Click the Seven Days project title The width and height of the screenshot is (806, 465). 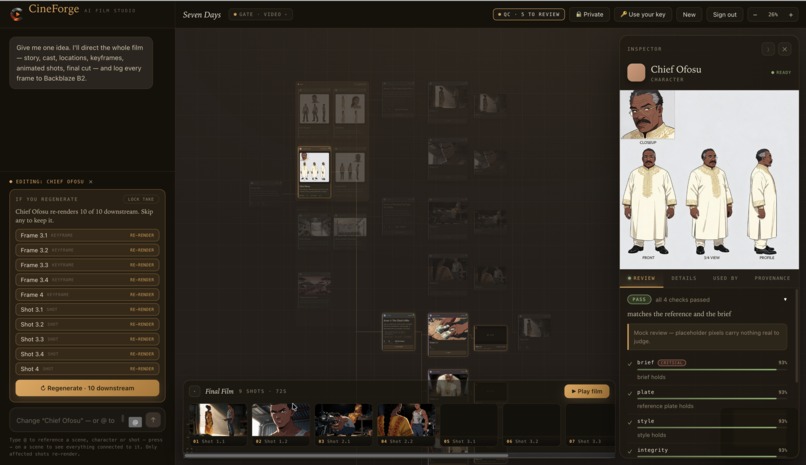[202, 14]
